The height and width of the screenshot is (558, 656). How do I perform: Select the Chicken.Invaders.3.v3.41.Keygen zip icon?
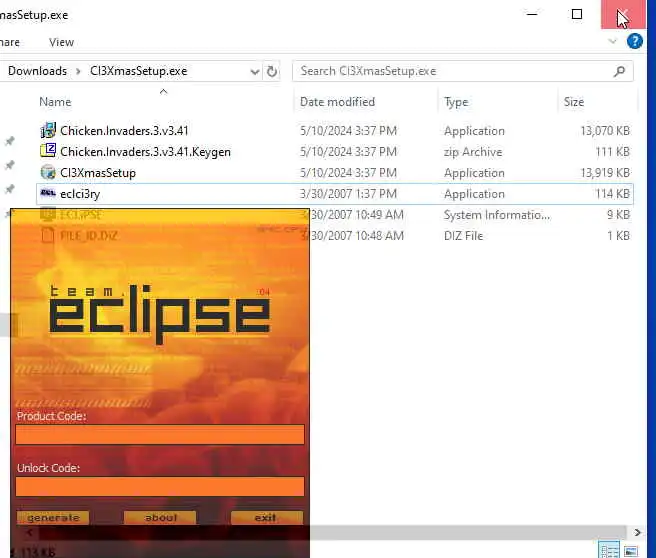48,150
